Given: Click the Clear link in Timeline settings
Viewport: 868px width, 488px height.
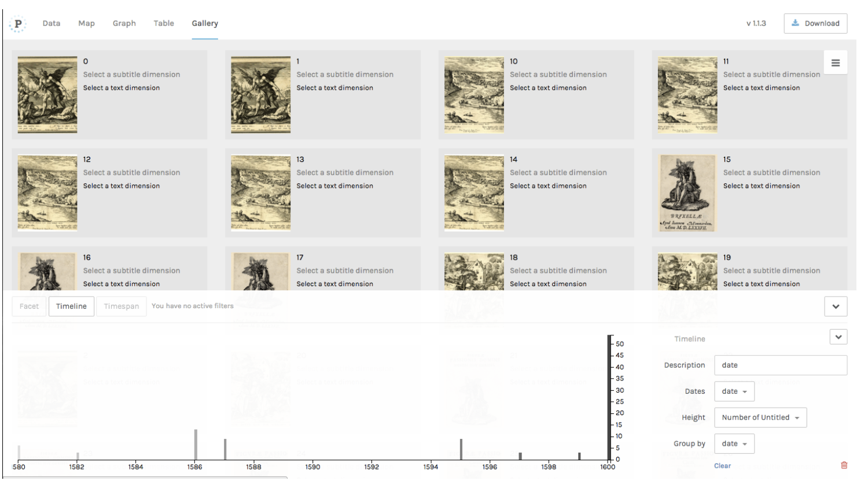Looking at the screenshot, I should coord(722,466).
